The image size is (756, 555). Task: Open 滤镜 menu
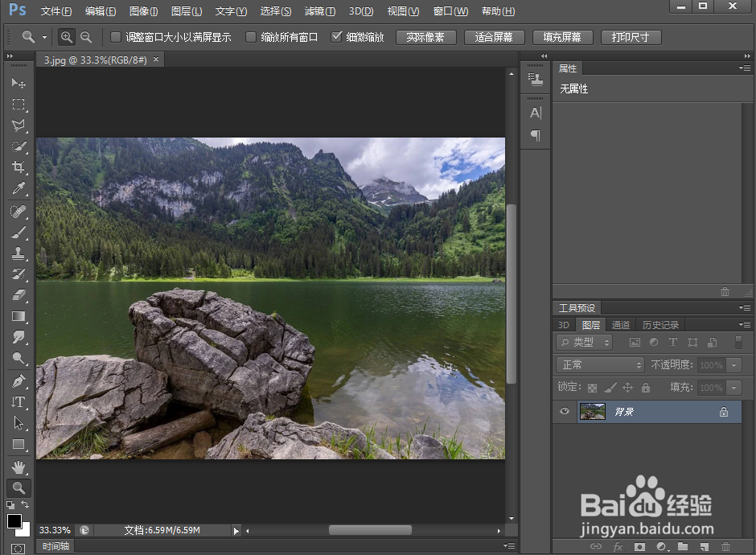pyautogui.click(x=319, y=11)
